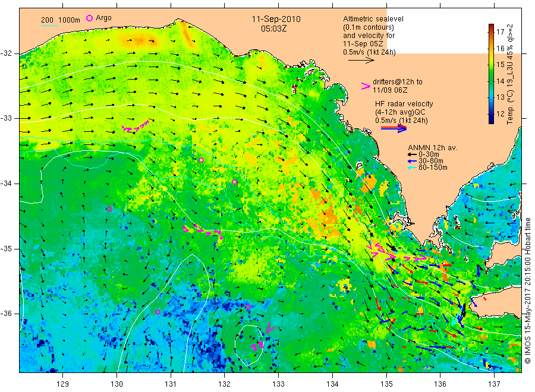The height and width of the screenshot is (392, 535).
Task: Click the 'Argo' legend label
Action: (x=103, y=18)
